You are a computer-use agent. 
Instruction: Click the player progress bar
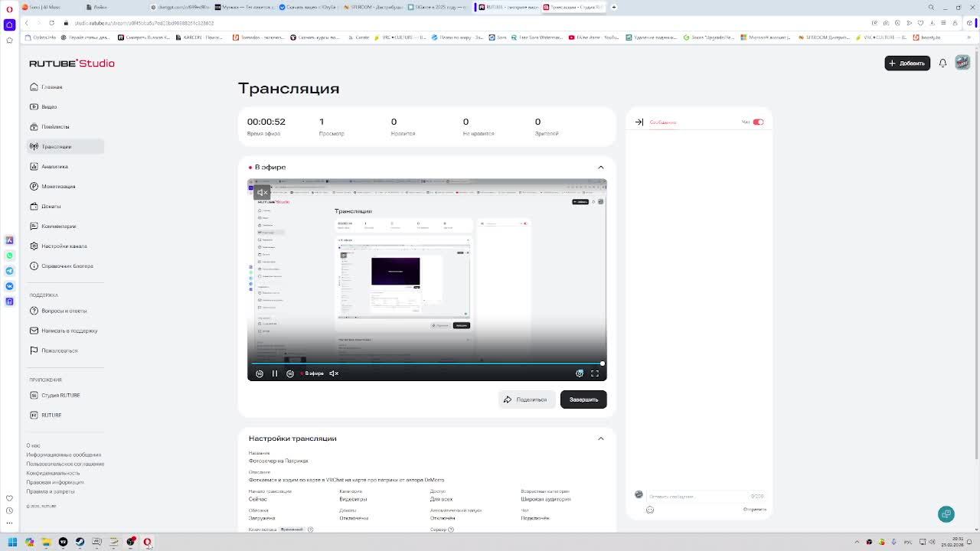pos(427,364)
